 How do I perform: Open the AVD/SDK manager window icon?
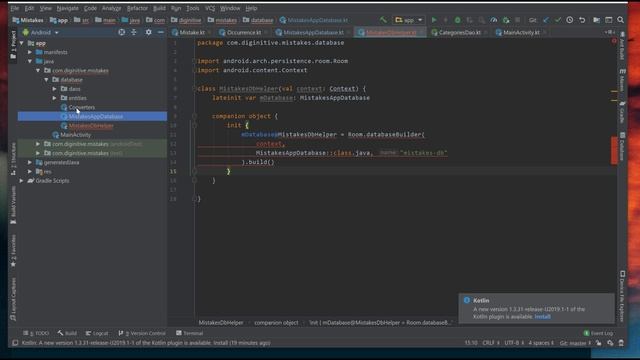tap(609, 20)
